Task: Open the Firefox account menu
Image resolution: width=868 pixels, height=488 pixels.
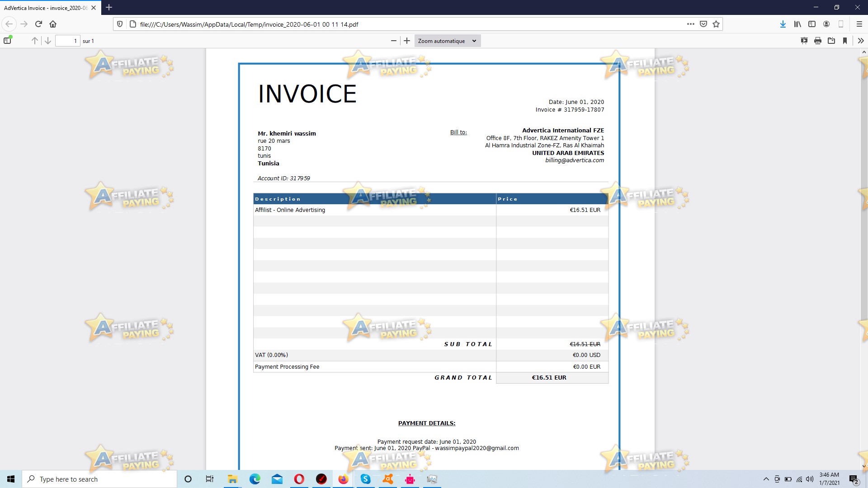Action: pyautogui.click(x=826, y=24)
